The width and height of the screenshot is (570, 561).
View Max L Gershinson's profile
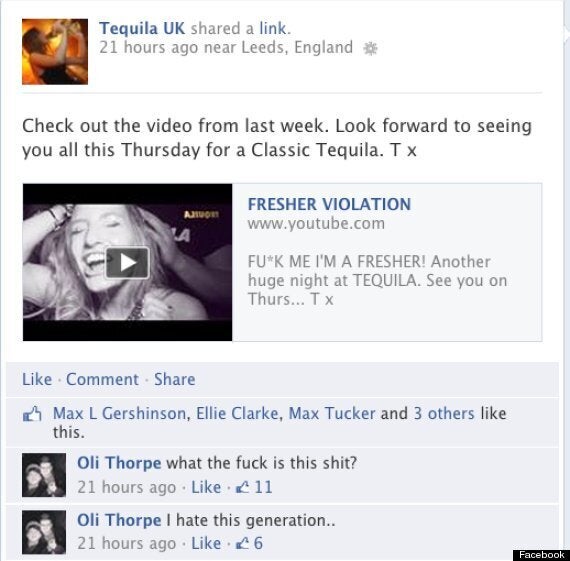click(120, 413)
